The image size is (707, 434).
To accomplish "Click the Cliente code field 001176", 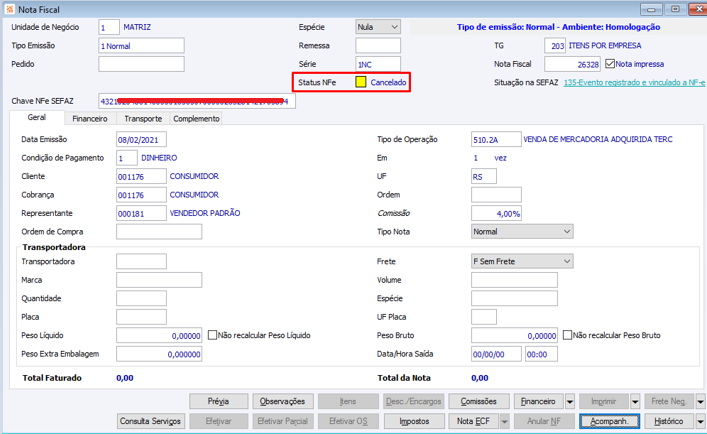I will click(x=141, y=176).
